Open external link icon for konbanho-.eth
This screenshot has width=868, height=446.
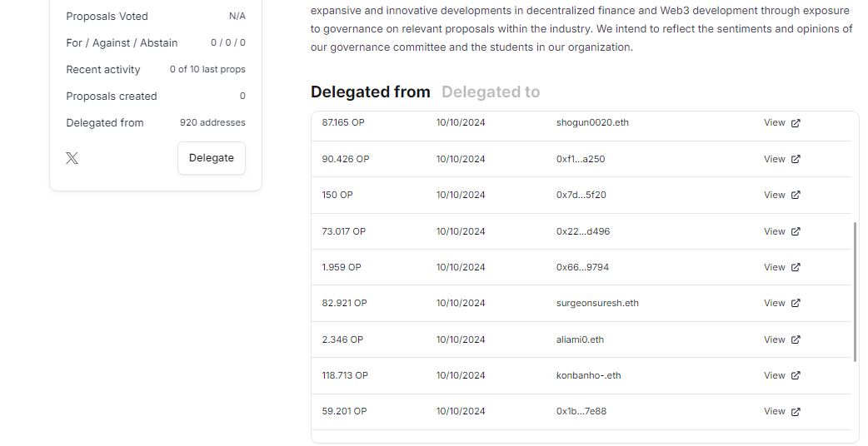click(x=796, y=376)
